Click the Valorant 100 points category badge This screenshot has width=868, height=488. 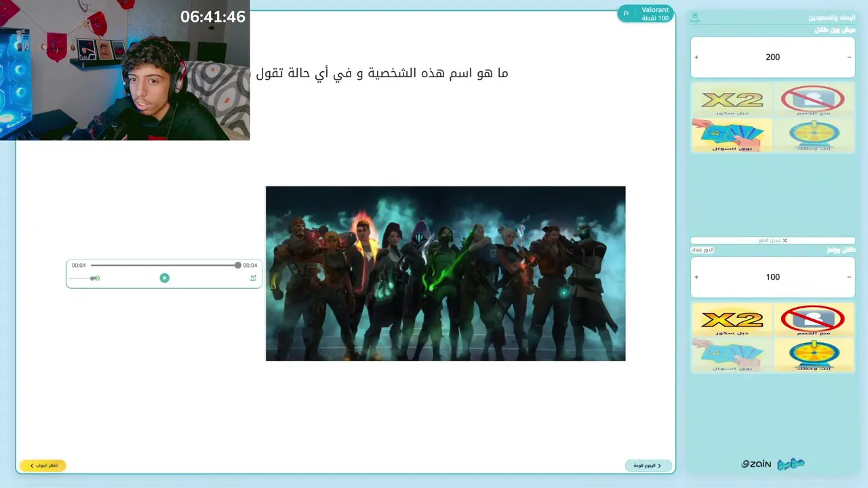click(645, 14)
